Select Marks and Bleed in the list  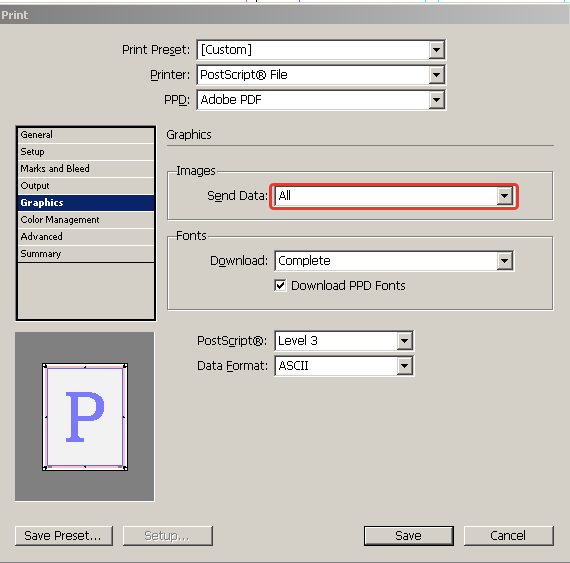coord(86,169)
